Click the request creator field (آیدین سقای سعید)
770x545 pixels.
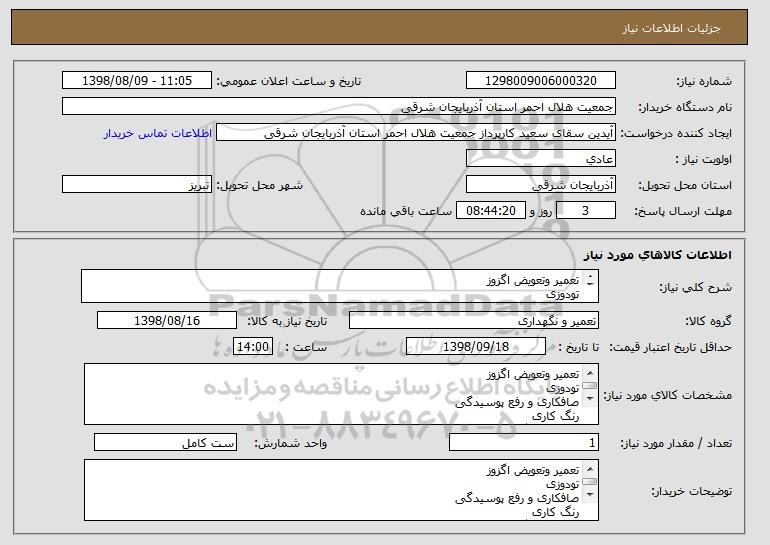pos(416,133)
